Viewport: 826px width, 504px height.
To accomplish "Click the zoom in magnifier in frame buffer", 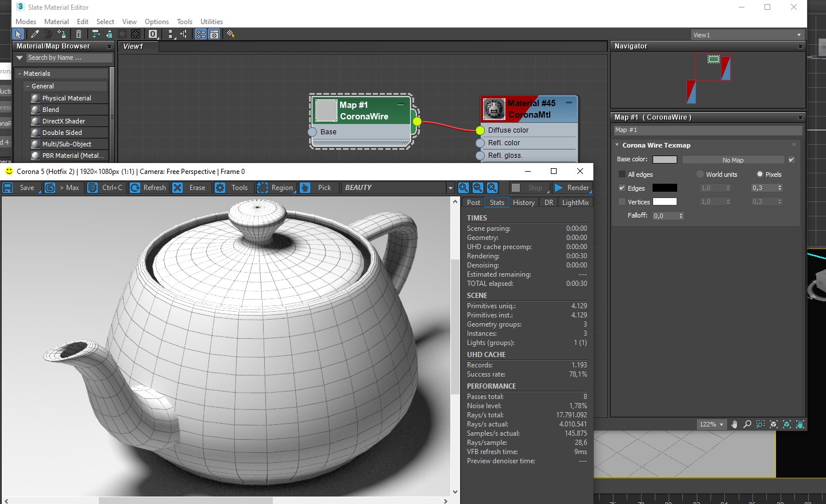I will [464, 188].
